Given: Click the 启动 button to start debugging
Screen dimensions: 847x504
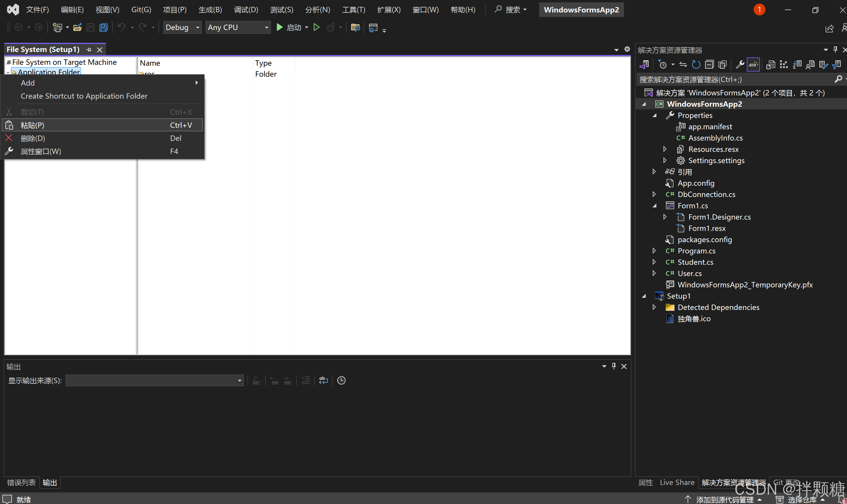Looking at the screenshot, I should tap(292, 27).
